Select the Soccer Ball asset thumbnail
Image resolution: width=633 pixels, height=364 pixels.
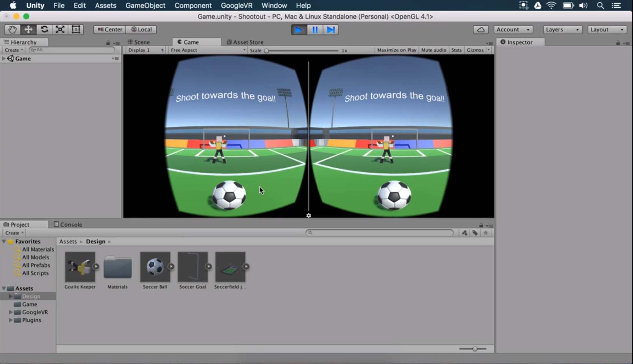click(155, 266)
